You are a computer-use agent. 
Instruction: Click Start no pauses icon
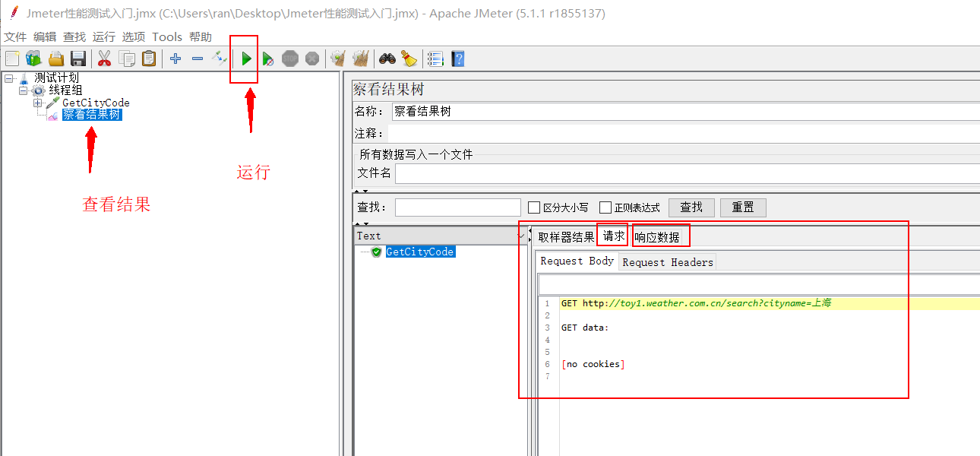click(x=268, y=59)
